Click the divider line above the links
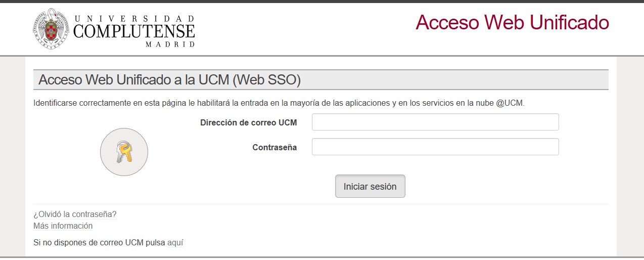This screenshot has height=260, width=644. (321, 204)
